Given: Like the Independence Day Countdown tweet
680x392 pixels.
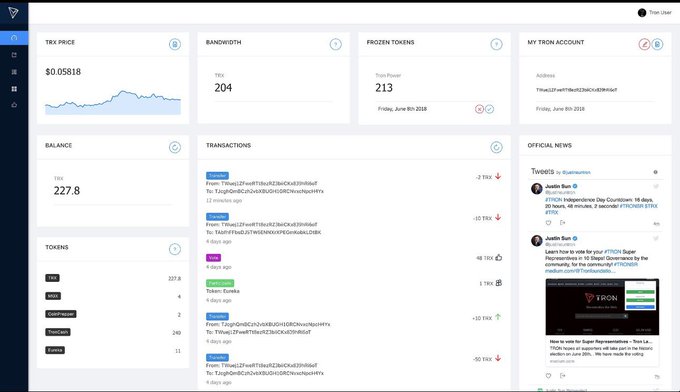Looking at the screenshot, I should click(548, 223).
